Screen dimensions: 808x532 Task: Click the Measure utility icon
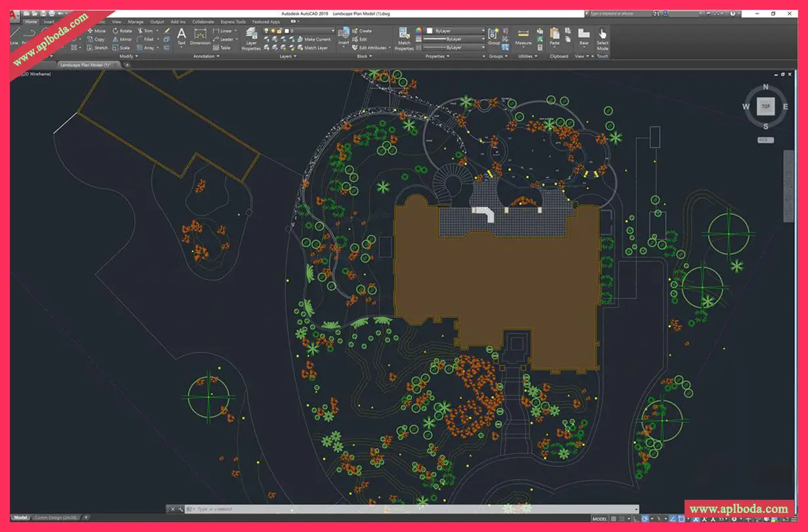[524, 34]
